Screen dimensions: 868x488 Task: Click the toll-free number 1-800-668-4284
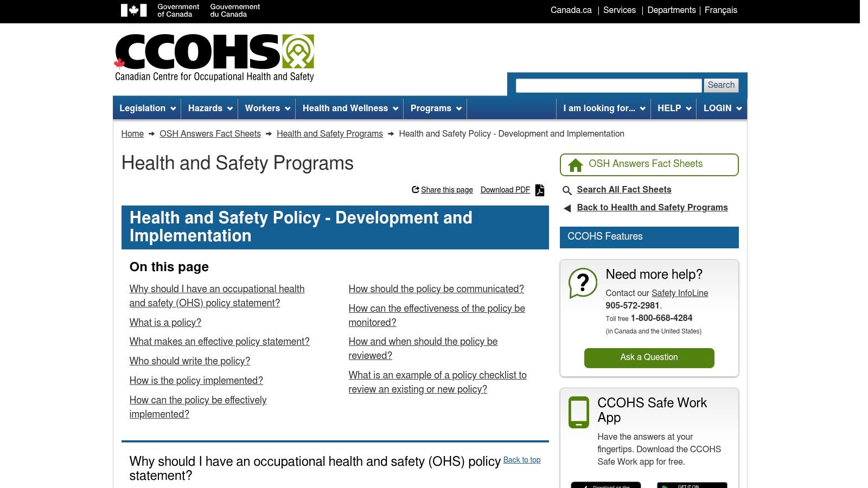point(661,318)
